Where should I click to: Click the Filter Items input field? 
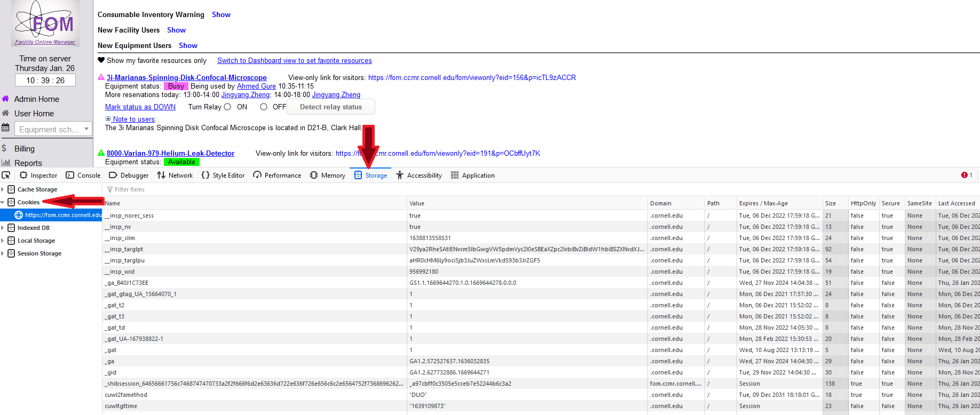click(x=541, y=189)
